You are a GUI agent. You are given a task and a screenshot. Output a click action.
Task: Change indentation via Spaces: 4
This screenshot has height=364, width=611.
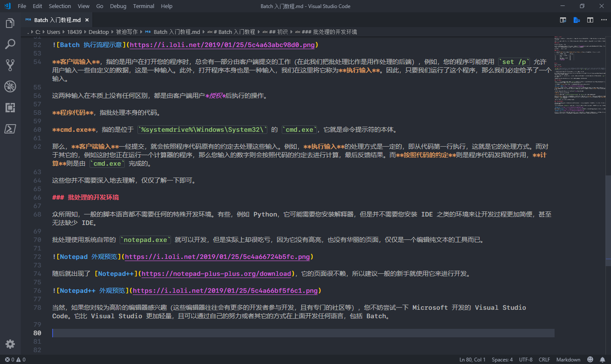coord(502,359)
